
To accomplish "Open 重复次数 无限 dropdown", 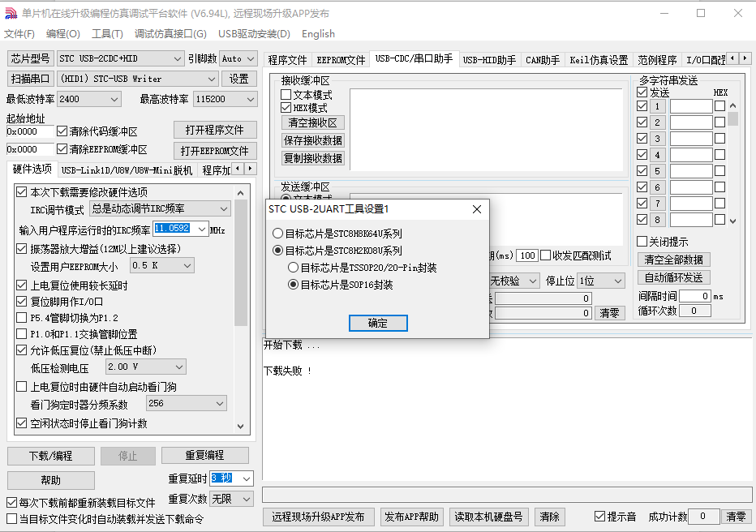I will tap(231, 499).
